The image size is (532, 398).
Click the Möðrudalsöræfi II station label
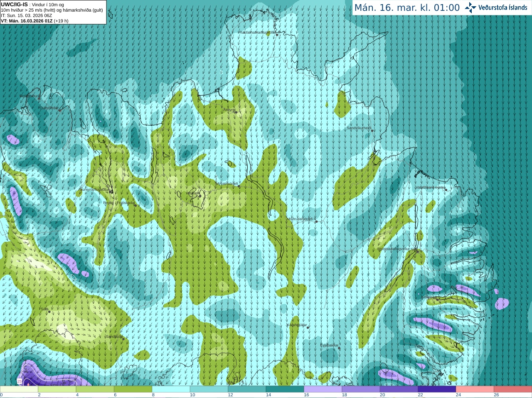tap(301, 219)
